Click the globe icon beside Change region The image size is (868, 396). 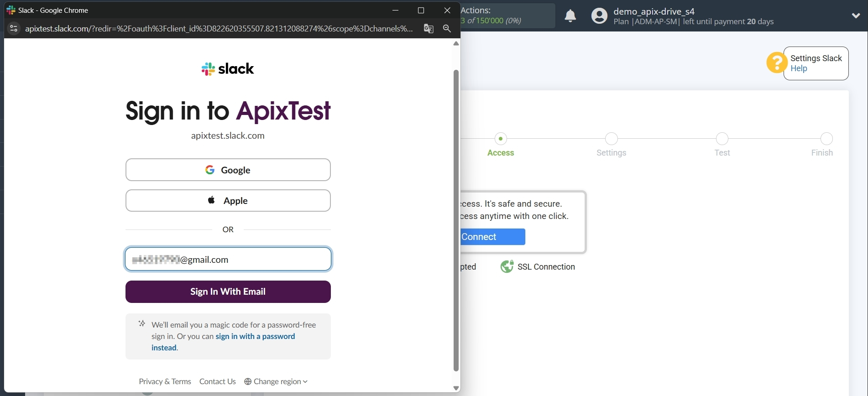click(x=248, y=381)
